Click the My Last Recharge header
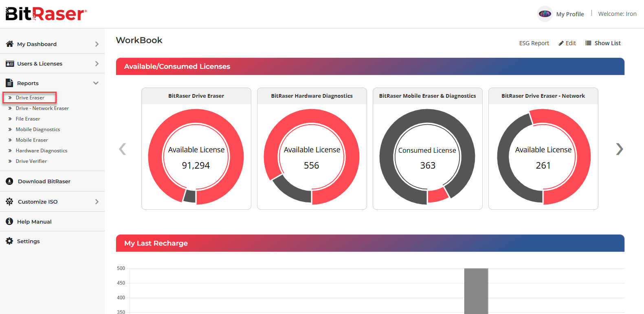644x314 pixels. [370, 243]
